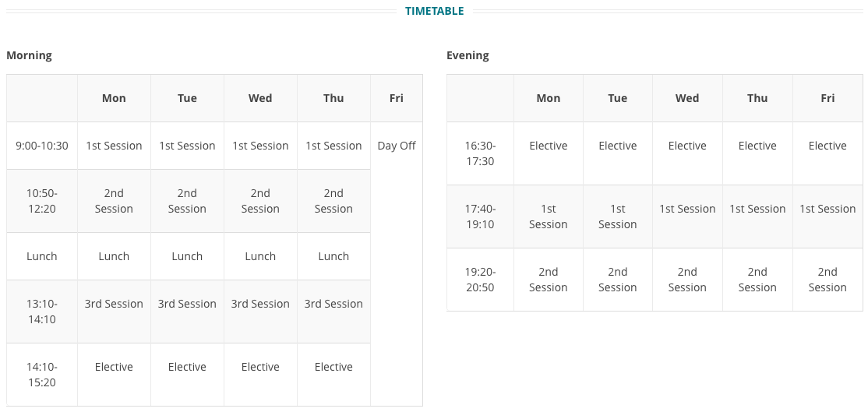Click the TIMETABLE heading

pos(434,11)
